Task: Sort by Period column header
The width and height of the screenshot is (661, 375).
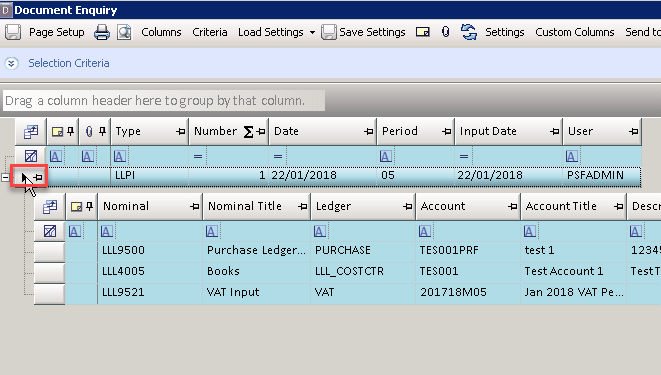Action: 400,131
